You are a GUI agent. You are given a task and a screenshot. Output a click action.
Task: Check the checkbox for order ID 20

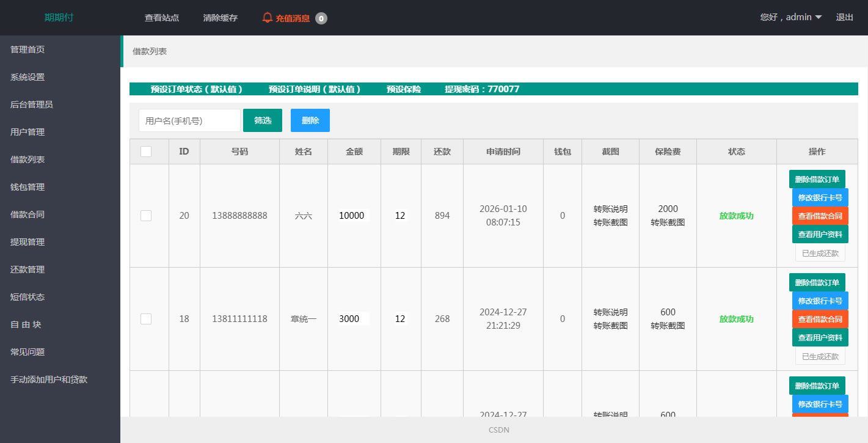146,216
